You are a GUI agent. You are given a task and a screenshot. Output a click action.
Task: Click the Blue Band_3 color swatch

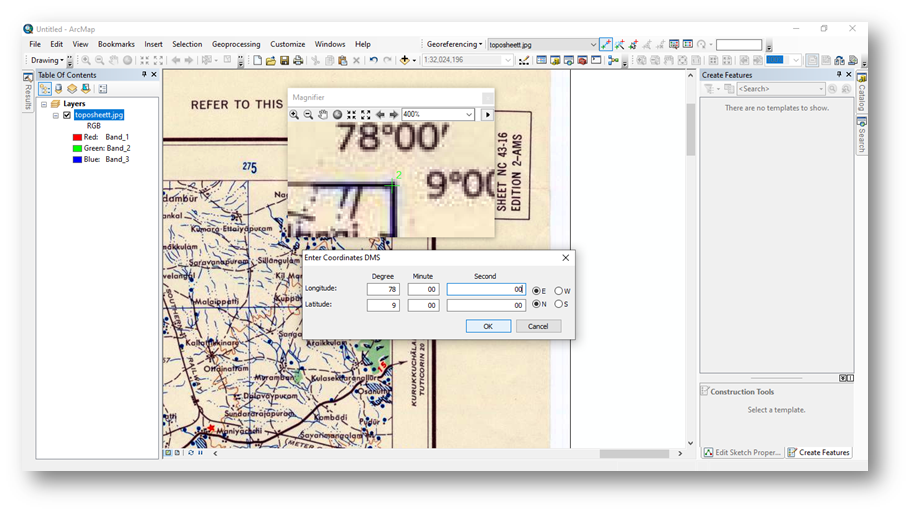point(77,160)
